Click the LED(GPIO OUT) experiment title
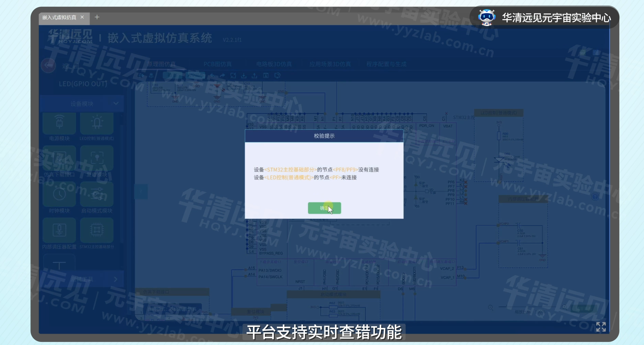This screenshot has height=345, width=644. pyautogui.click(x=83, y=84)
